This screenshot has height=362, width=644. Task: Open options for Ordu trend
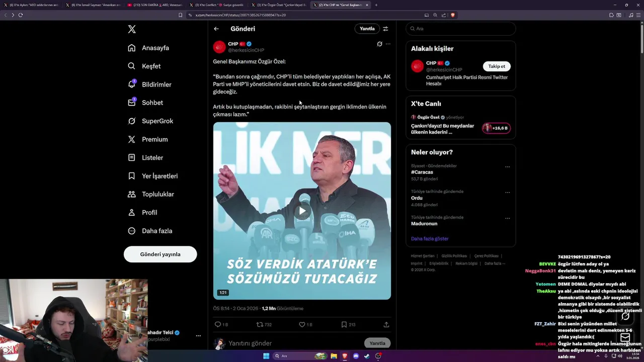coord(507,193)
